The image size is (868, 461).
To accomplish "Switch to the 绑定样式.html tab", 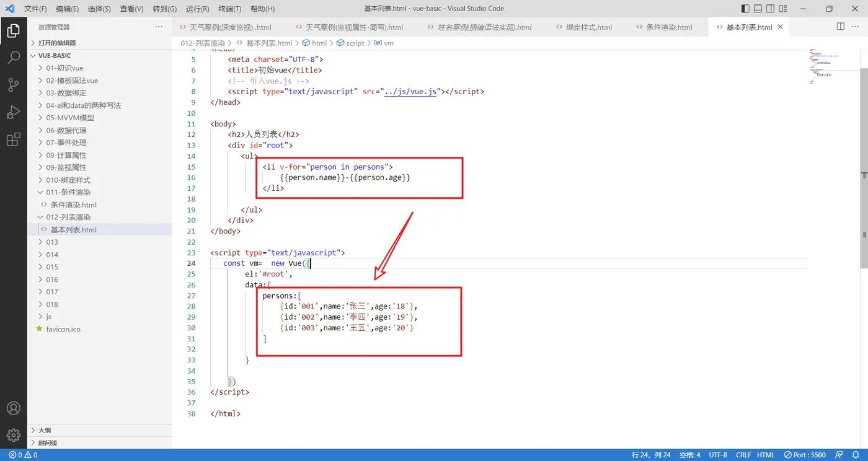I will (x=589, y=27).
